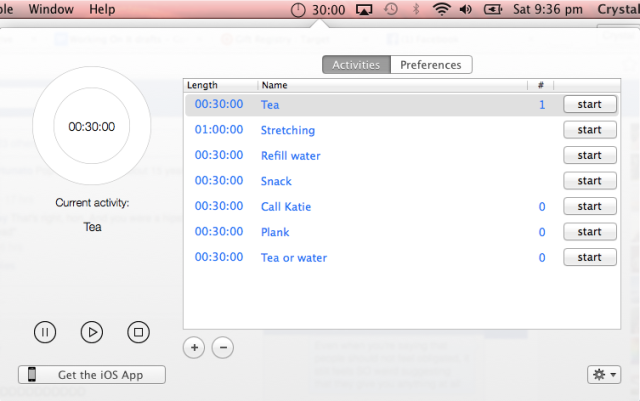Screen dimensions: 640x401
Task: Click the Bluetooth menu bar icon
Action: (416, 9)
